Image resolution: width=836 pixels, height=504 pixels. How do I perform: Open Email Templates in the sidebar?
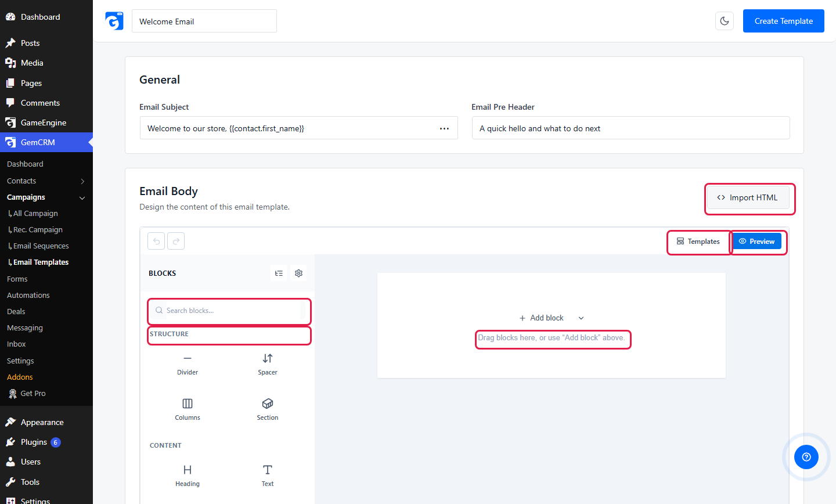(41, 262)
